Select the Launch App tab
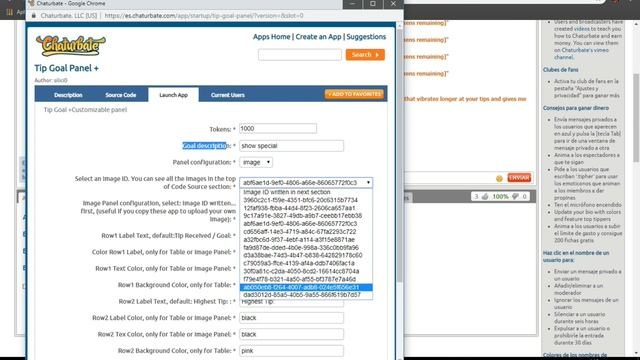The image size is (640, 360). (x=173, y=95)
